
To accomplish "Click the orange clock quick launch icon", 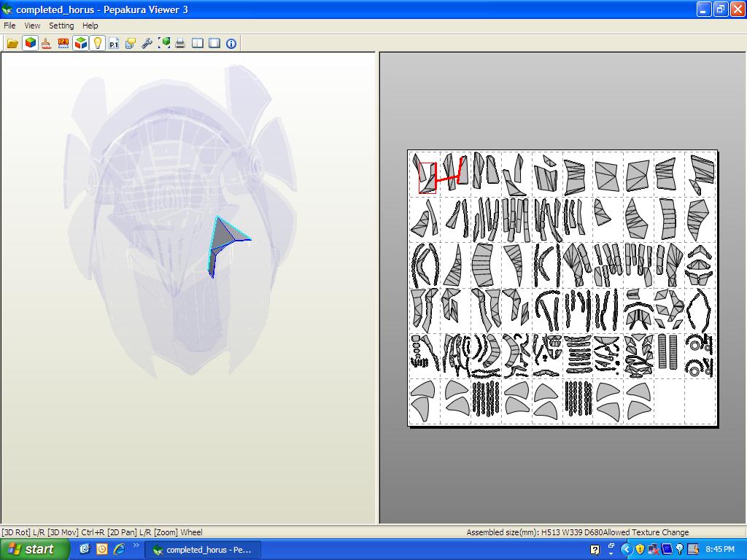I will click(x=102, y=549).
